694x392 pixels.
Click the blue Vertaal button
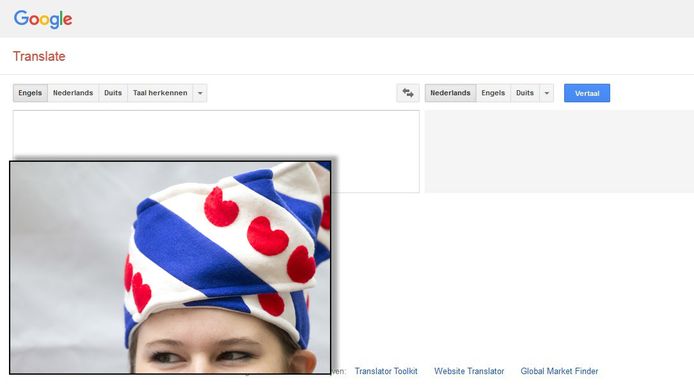pos(587,93)
